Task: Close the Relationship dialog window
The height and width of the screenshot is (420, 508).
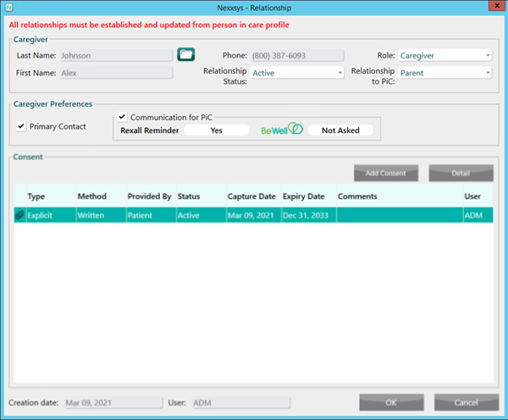Action: tap(493, 8)
